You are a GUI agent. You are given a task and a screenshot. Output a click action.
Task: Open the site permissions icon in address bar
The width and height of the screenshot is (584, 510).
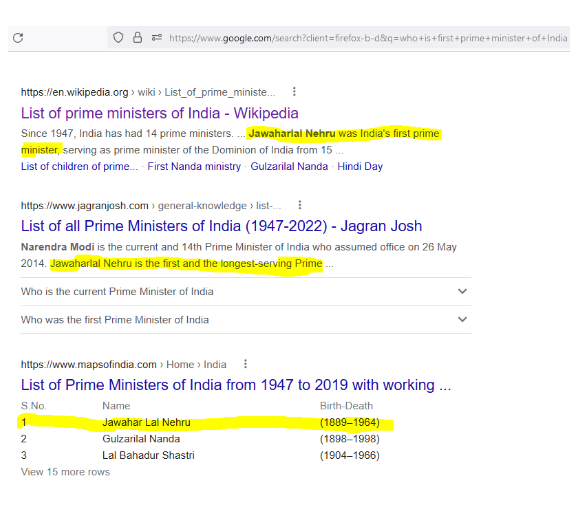pyautogui.click(x=157, y=38)
